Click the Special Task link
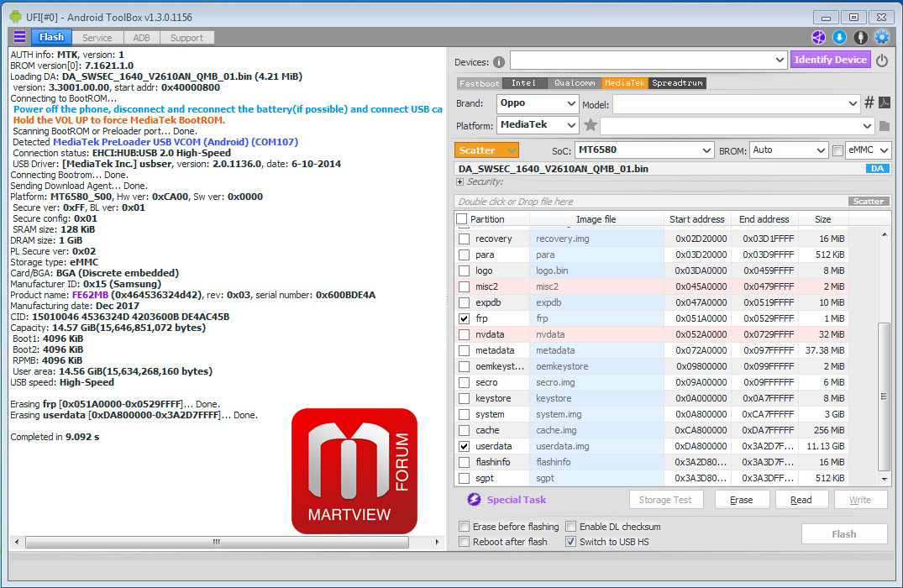 pos(516,500)
